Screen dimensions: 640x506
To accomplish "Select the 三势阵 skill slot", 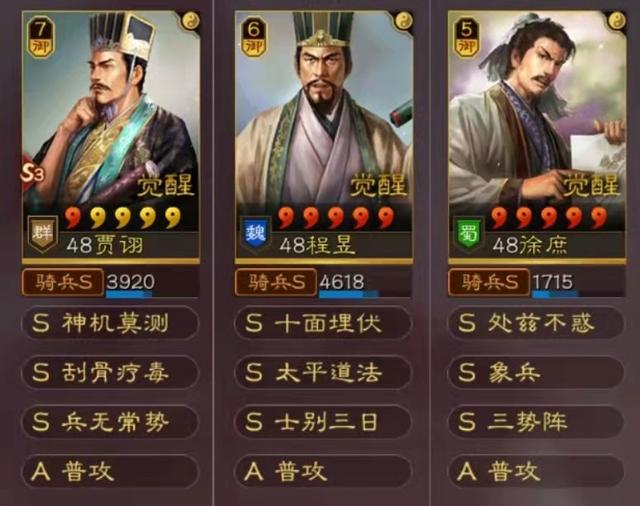I will pos(536,422).
